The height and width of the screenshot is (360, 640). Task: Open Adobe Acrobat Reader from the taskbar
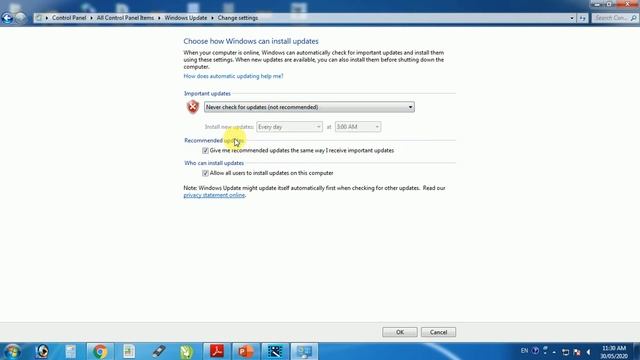coord(217,351)
